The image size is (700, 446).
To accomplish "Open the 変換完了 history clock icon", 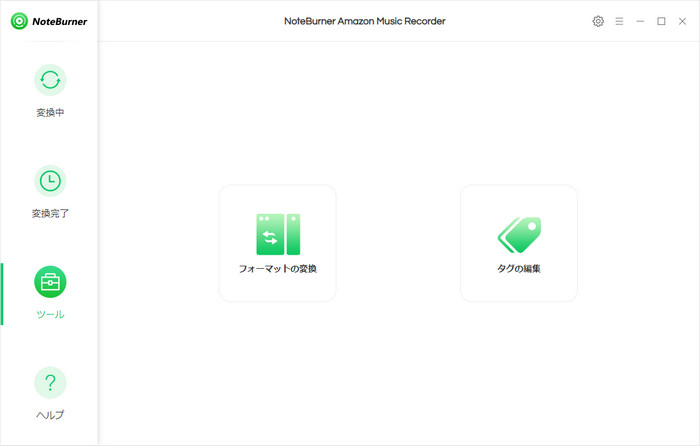I will tap(50, 181).
